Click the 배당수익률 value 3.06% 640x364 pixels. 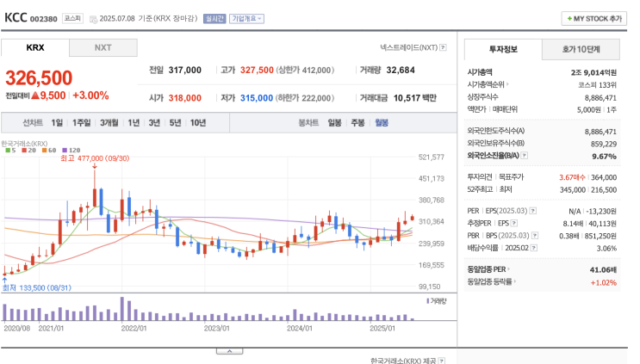click(x=606, y=248)
